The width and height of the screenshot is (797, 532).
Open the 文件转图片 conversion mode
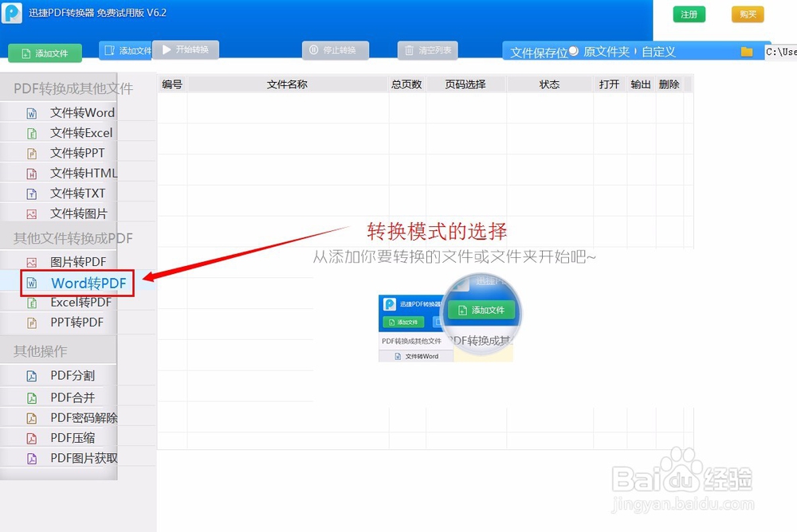[x=80, y=213]
